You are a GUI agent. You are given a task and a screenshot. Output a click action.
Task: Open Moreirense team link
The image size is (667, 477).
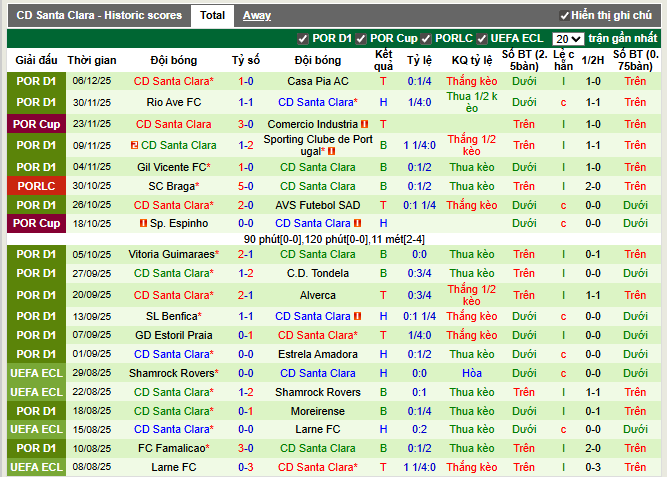(318, 411)
